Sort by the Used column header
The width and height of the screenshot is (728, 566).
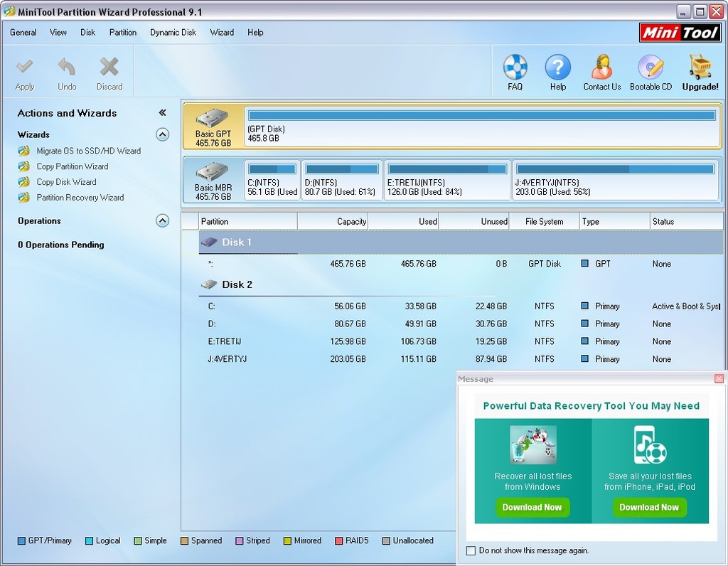[x=403, y=221]
